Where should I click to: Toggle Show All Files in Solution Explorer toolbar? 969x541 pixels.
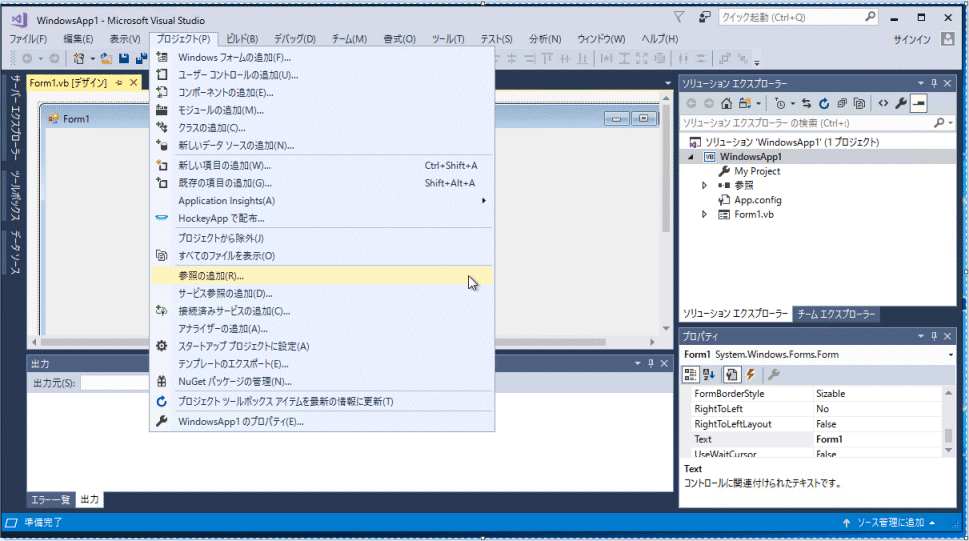(x=859, y=104)
